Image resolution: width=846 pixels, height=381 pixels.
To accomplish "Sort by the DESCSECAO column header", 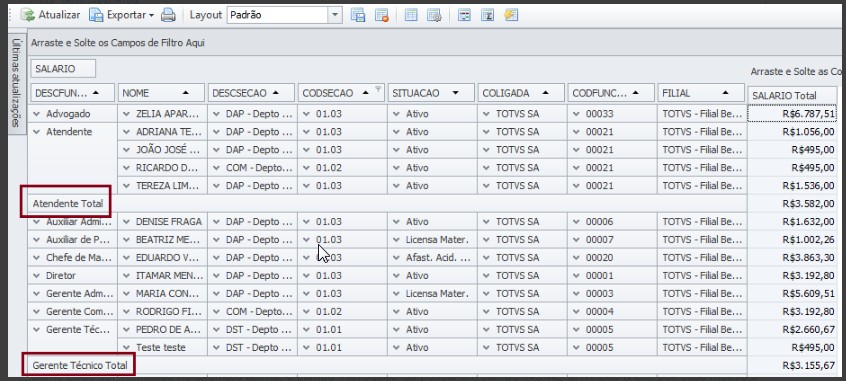I will (x=251, y=93).
